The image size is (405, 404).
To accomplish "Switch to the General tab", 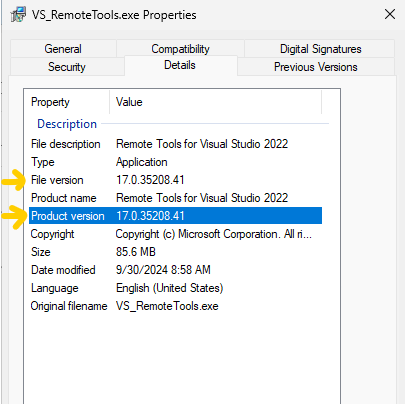I will click(x=63, y=49).
